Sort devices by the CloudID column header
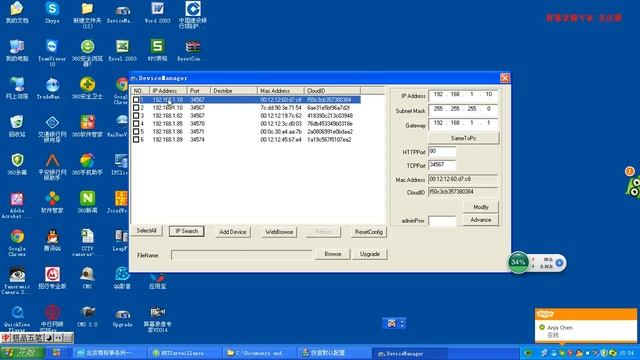The image size is (640, 360). pos(332,91)
